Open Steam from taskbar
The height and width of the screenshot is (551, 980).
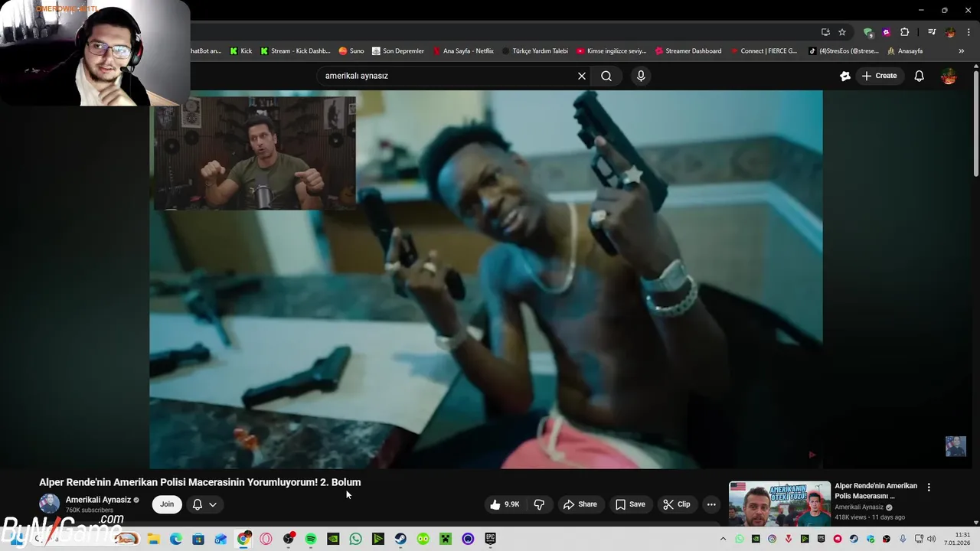[400, 539]
